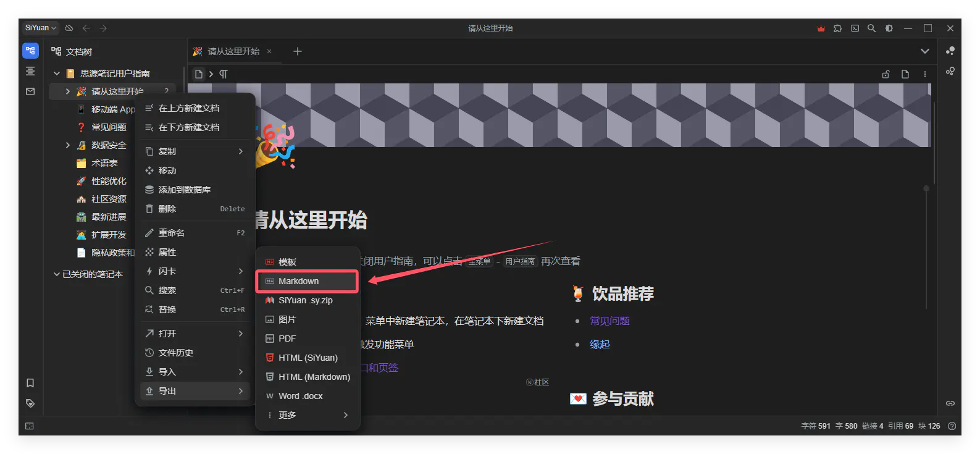This screenshot has height=454, width=980.
Task: Add a new tab with plus
Action: (298, 51)
